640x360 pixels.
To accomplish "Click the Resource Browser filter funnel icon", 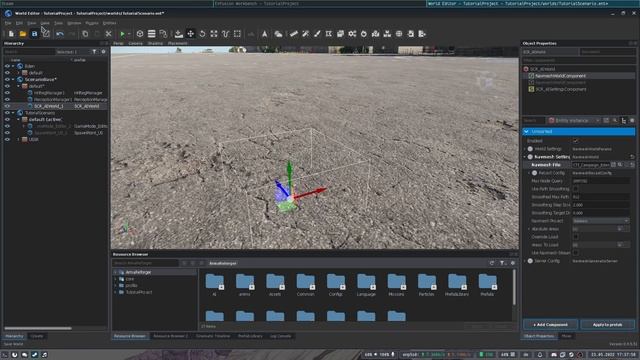I will [502, 263].
